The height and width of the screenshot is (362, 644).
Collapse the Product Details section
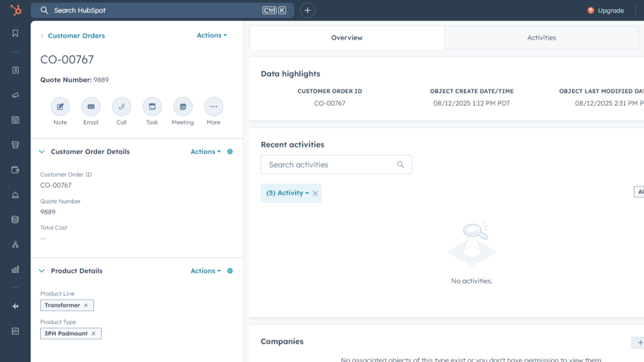point(42,271)
